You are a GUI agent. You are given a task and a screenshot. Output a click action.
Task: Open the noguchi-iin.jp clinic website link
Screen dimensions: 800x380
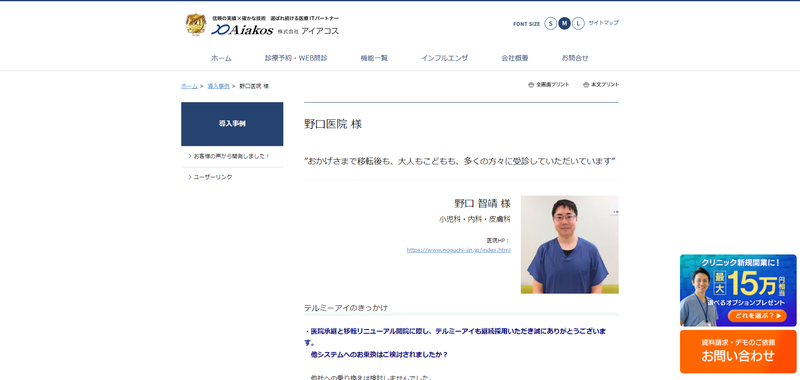459,250
